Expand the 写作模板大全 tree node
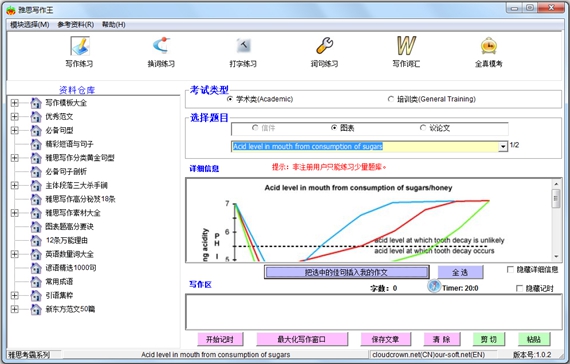This screenshot has height=364, width=570. pyautogui.click(x=15, y=103)
